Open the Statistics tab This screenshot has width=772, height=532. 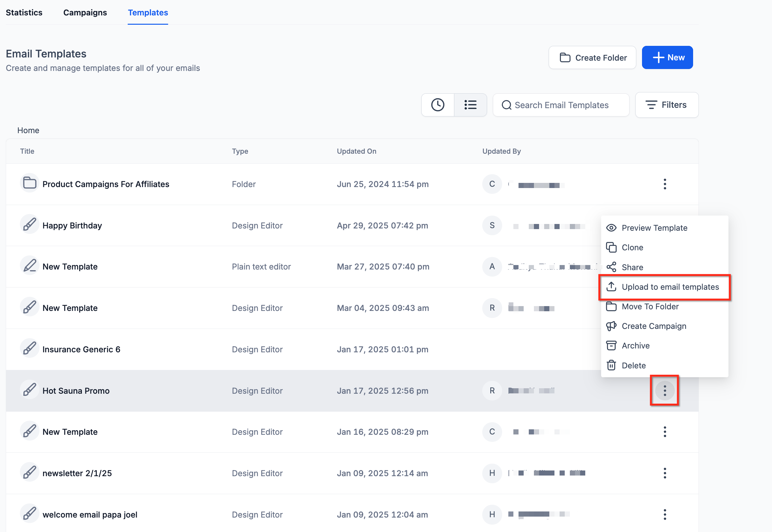click(x=24, y=13)
